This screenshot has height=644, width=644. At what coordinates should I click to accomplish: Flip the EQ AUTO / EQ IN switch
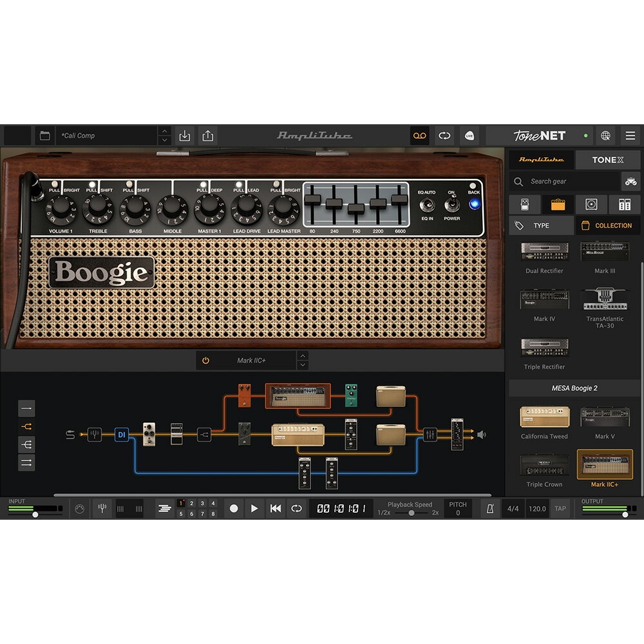(427, 205)
